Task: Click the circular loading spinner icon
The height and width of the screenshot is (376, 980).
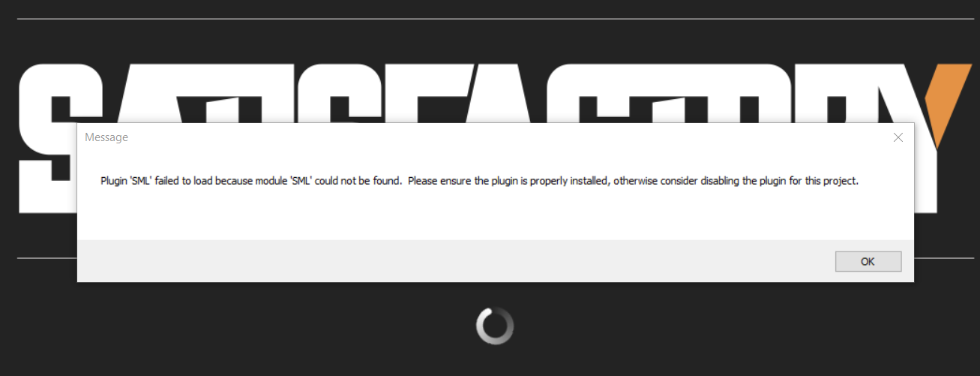Action: click(x=495, y=326)
